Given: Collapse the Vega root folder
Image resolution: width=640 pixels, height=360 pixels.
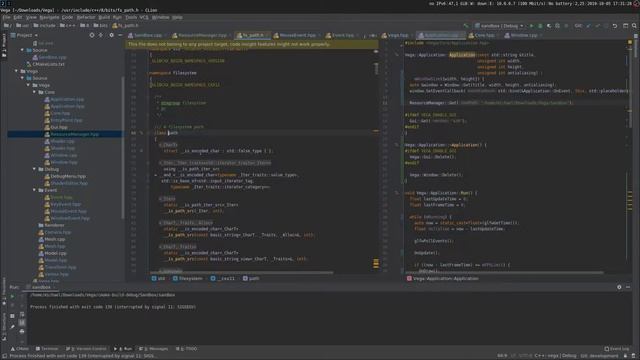Looking at the screenshot, I should point(16,71).
